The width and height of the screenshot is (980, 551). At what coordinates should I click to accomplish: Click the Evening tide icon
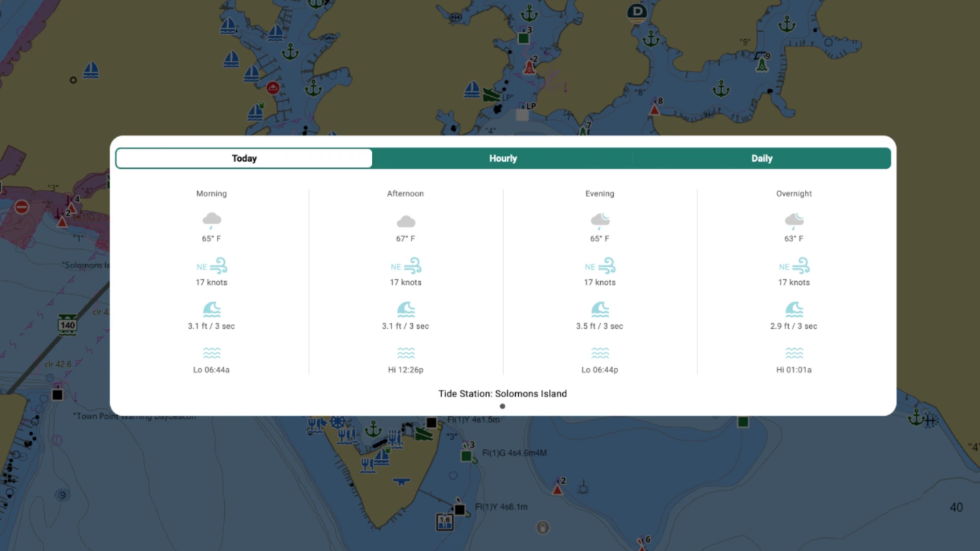pyautogui.click(x=600, y=353)
